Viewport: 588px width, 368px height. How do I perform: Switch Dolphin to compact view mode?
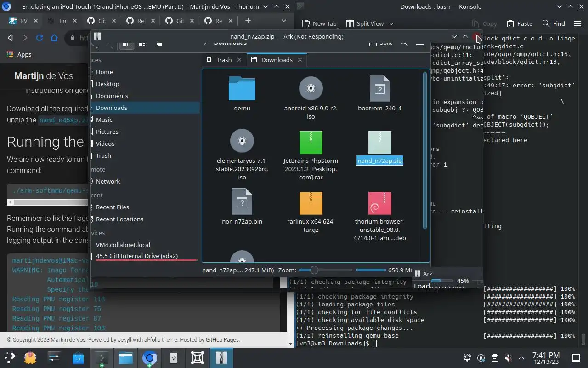142,44
